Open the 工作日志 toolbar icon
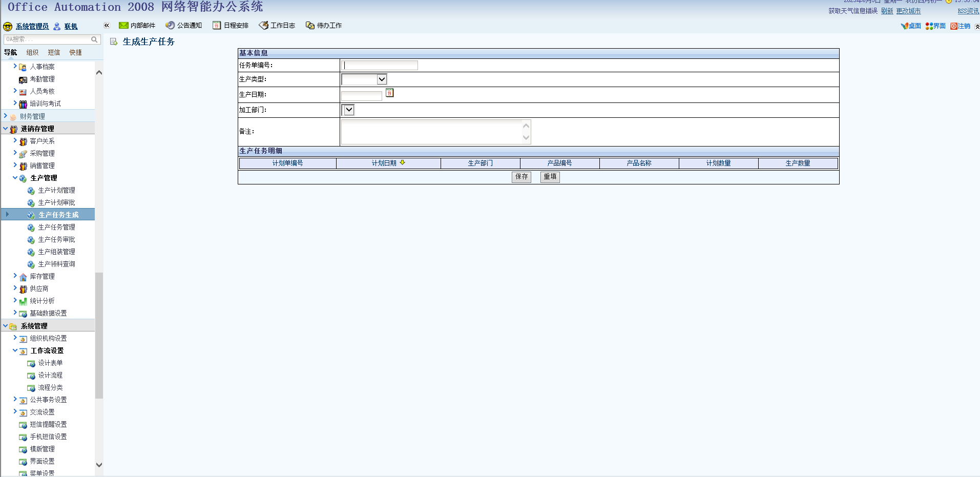This screenshot has height=477, width=980. click(x=263, y=25)
